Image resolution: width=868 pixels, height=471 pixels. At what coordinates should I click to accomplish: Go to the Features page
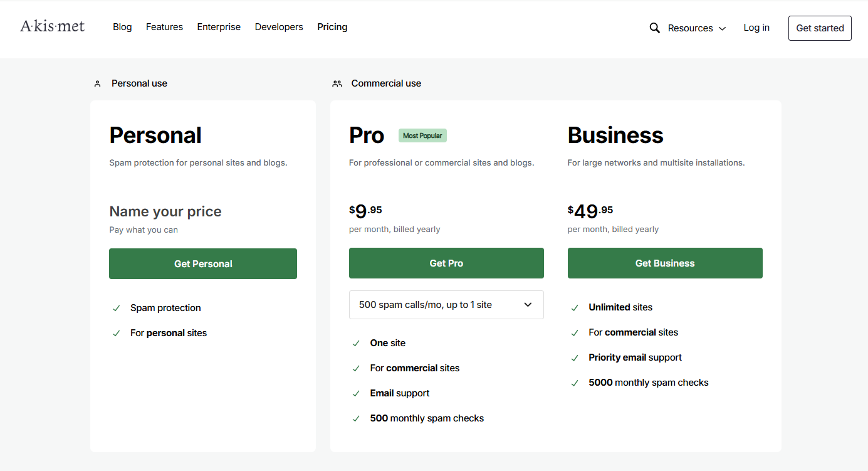pos(164,27)
